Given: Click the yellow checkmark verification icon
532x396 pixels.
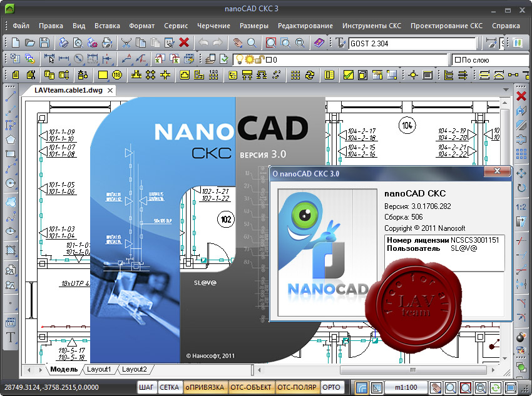Looking at the screenshot, I should (x=348, y=74).
